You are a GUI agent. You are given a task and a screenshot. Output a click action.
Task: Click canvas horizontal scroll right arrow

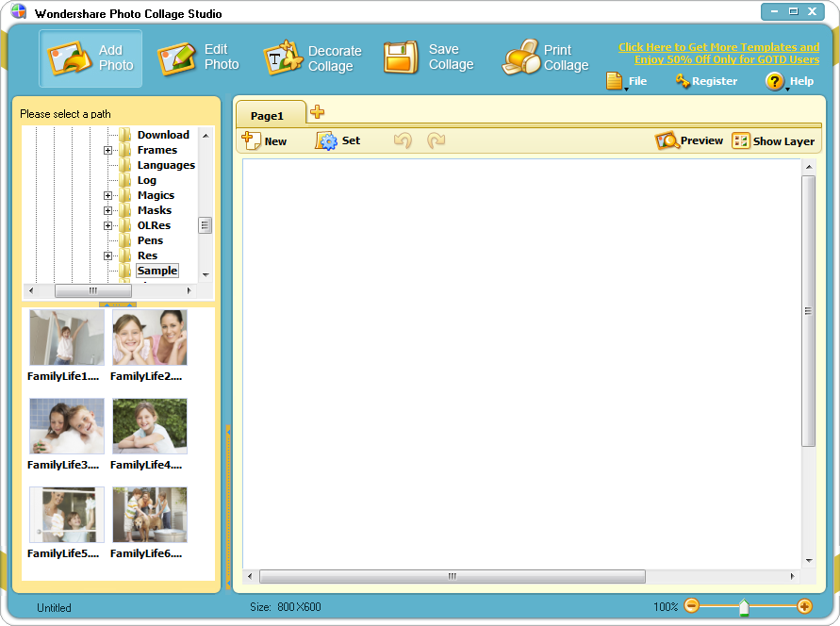click(x=792, y=576)
